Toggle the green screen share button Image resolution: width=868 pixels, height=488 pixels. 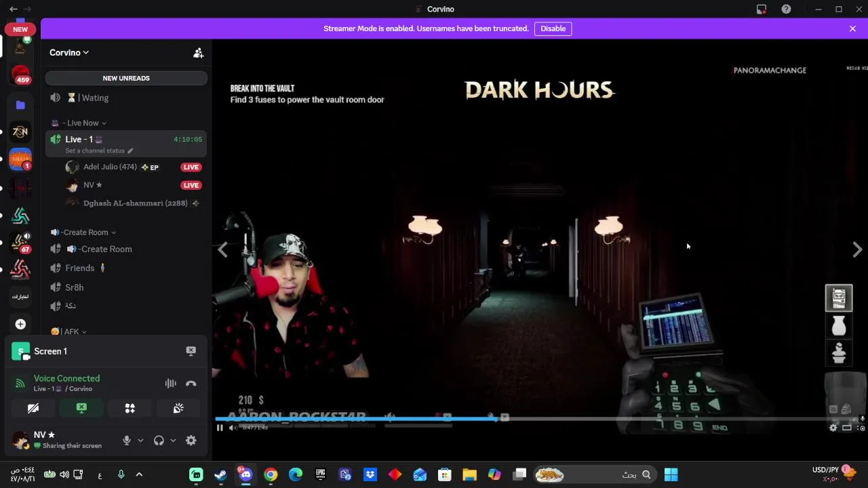tap(81, 408)
